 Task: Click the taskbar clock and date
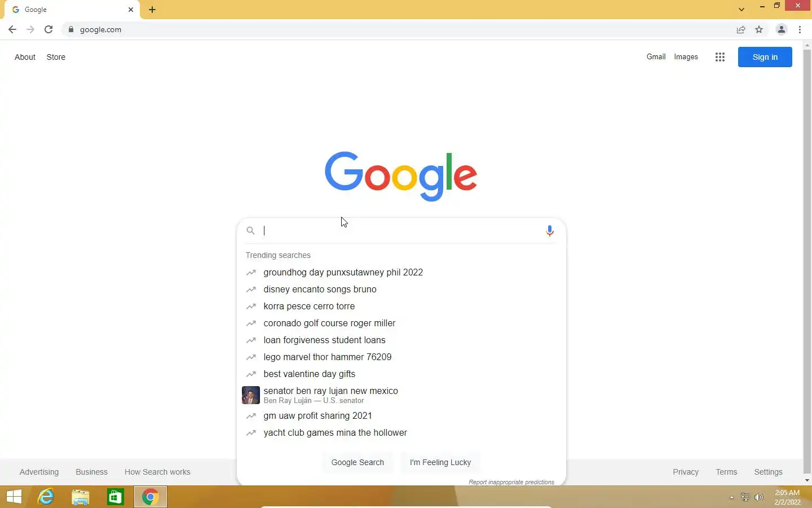point(787,497)
